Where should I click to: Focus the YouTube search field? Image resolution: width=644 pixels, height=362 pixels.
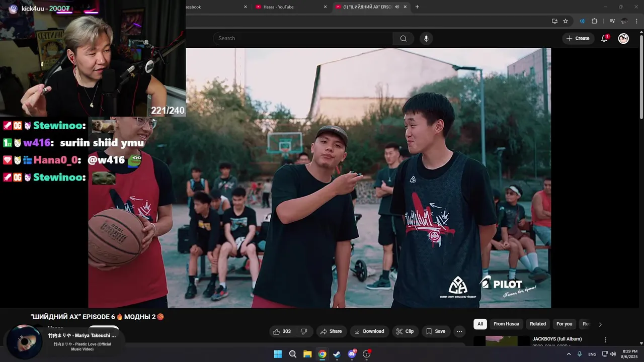[x=303, y=39]
